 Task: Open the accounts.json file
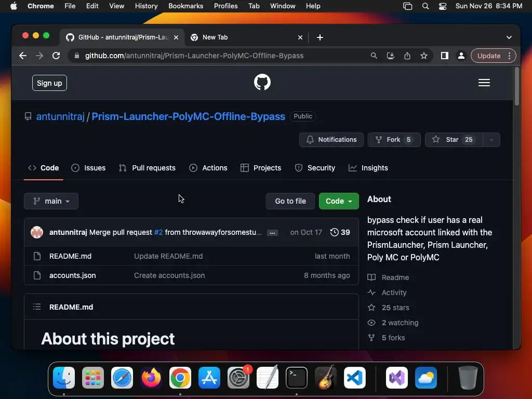click(x=73, y=275)
